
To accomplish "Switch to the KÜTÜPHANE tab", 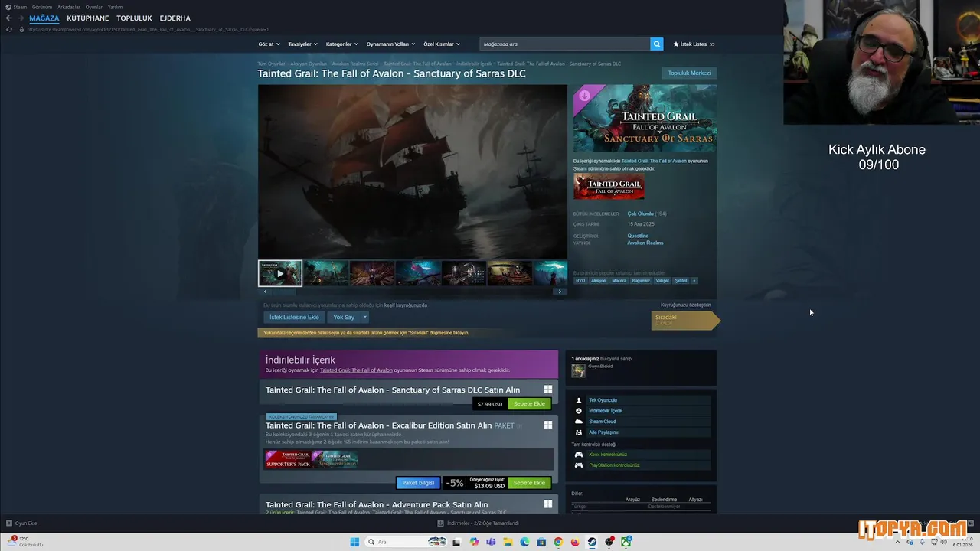I will pyautogui.click(x=87, y=18).
